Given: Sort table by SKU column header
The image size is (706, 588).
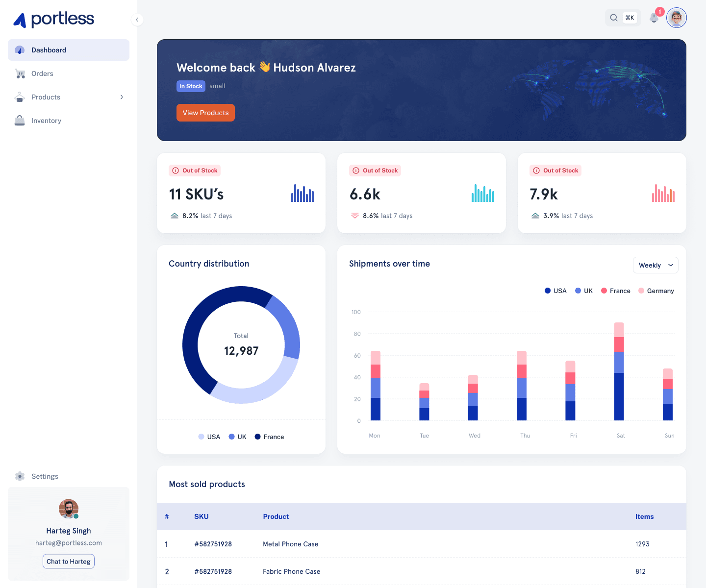Looking at the screenshot, I should click(x=202, y=516).
